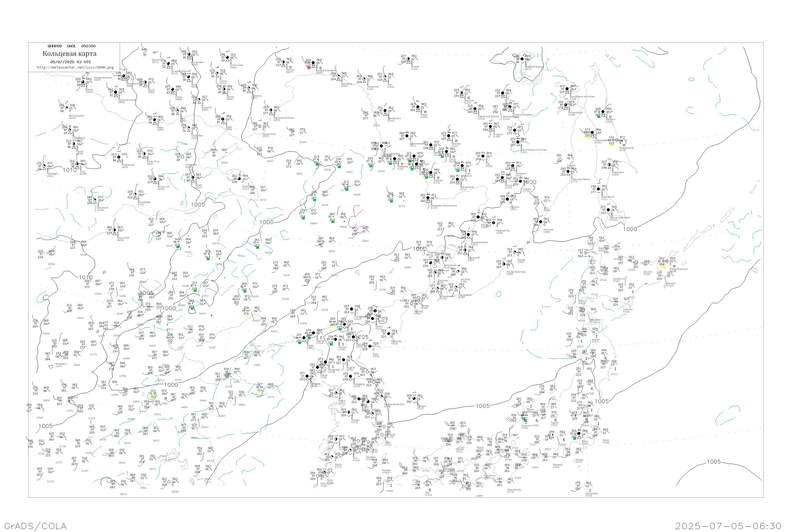
Task: Click the meteocenter.net UHHH.png URL text
Action: click(x=75, y=68)
